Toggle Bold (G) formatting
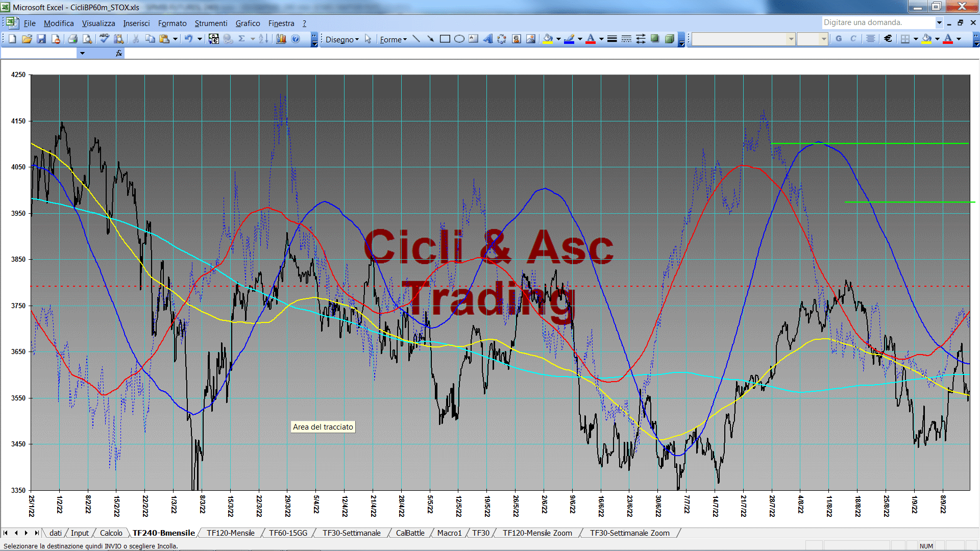Viewport: 980px width, 551px height. tap(839, 39)
